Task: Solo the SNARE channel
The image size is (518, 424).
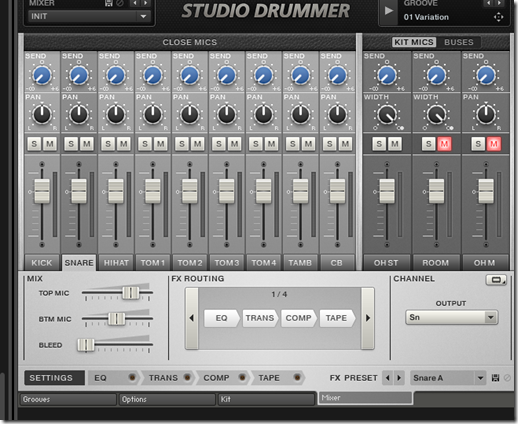Action: pyautogui.click(x=71, y=144)
